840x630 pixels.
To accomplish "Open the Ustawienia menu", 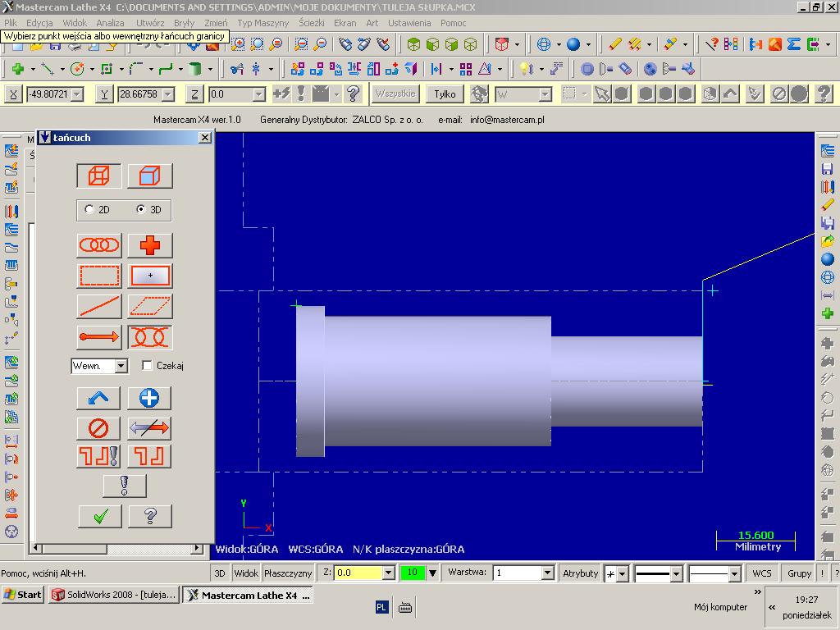I will tap(409, 23).
